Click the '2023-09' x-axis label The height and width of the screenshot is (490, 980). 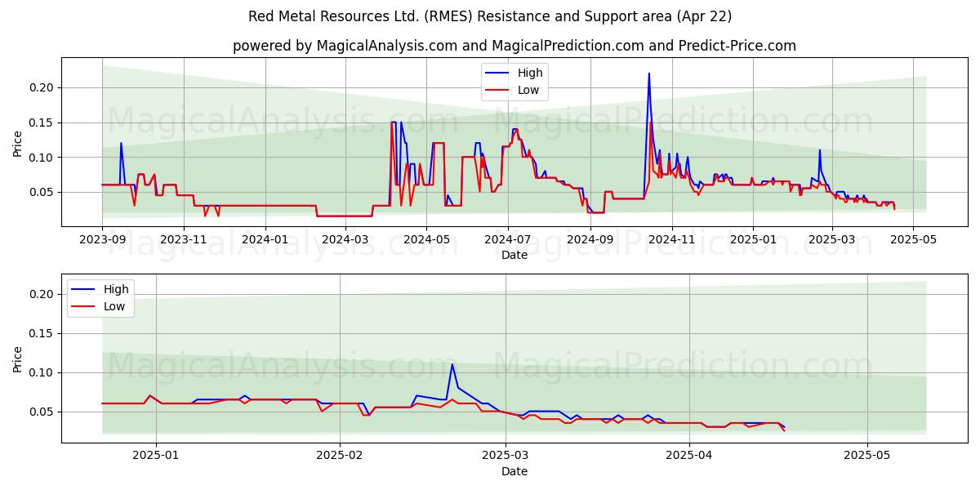(x=102, y=239)
